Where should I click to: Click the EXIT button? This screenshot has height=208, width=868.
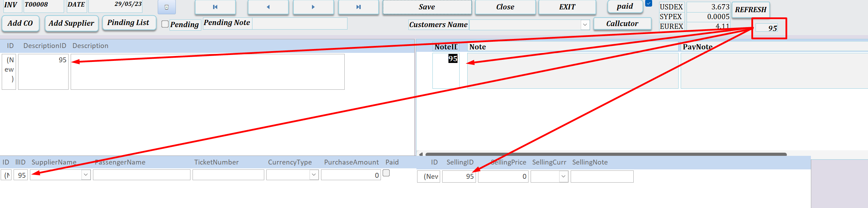click(567, 7)
